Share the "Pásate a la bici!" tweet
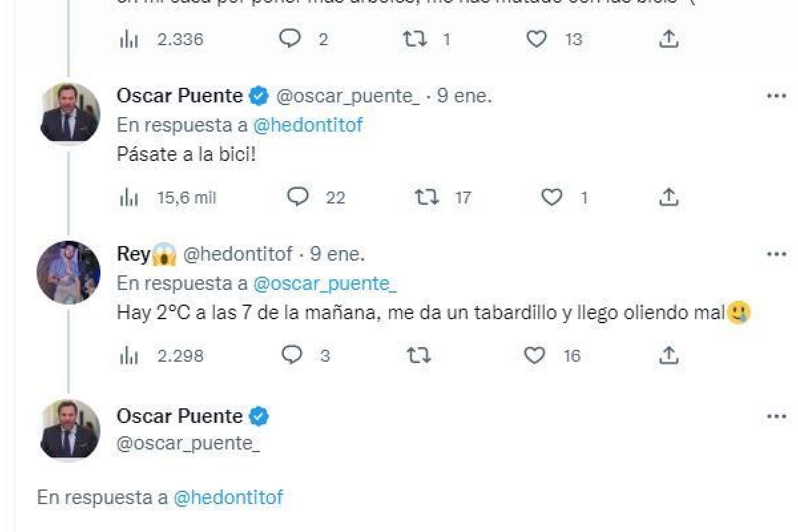The image size is (798, 532). (x=668, y=197)
